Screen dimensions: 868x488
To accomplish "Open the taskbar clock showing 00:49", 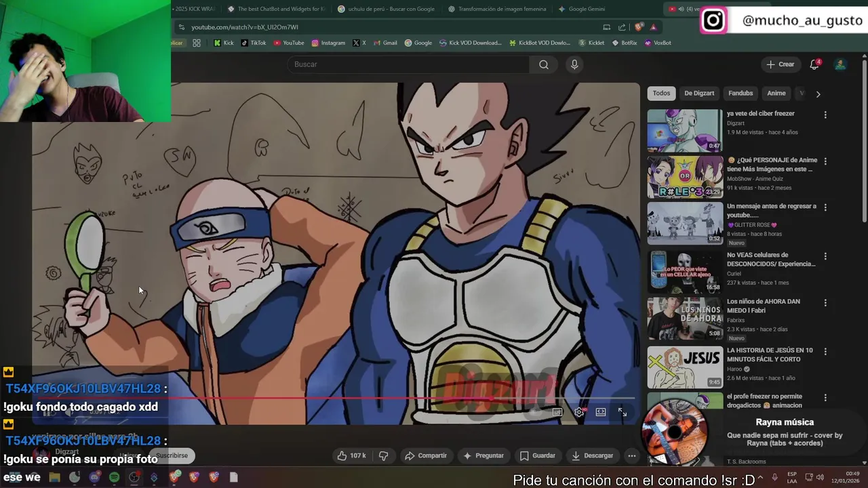I will point(845,477).
